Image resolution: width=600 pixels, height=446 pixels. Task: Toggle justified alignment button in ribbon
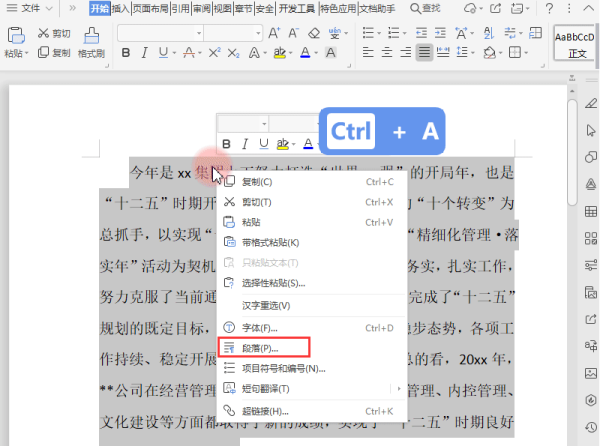tap(424, 52)
